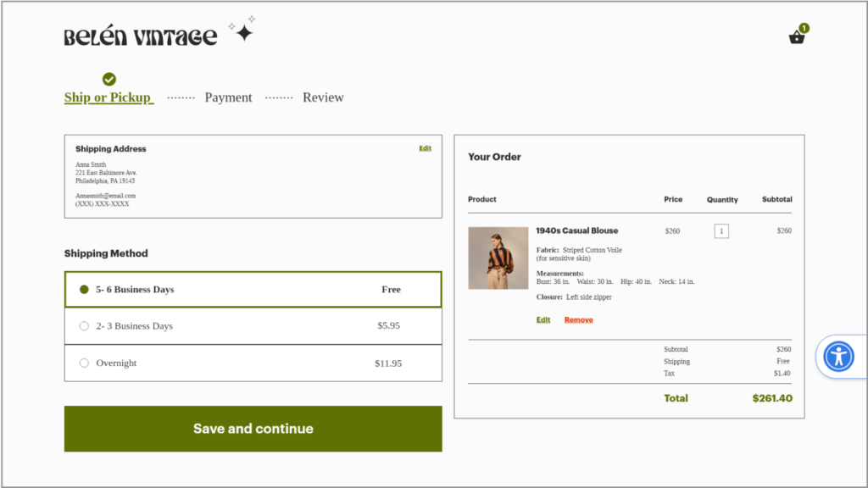This screenshot has width=868, height=488.
Task: Click the cart item count badge
Action: [804, 28]
